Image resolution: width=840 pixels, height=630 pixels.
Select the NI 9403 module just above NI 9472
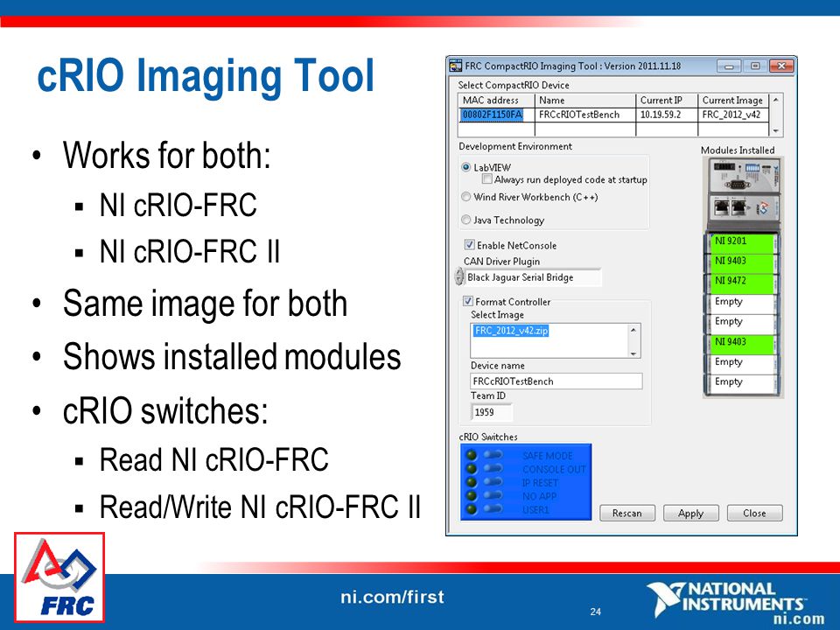pyautogui.click(x=743, y=262)
